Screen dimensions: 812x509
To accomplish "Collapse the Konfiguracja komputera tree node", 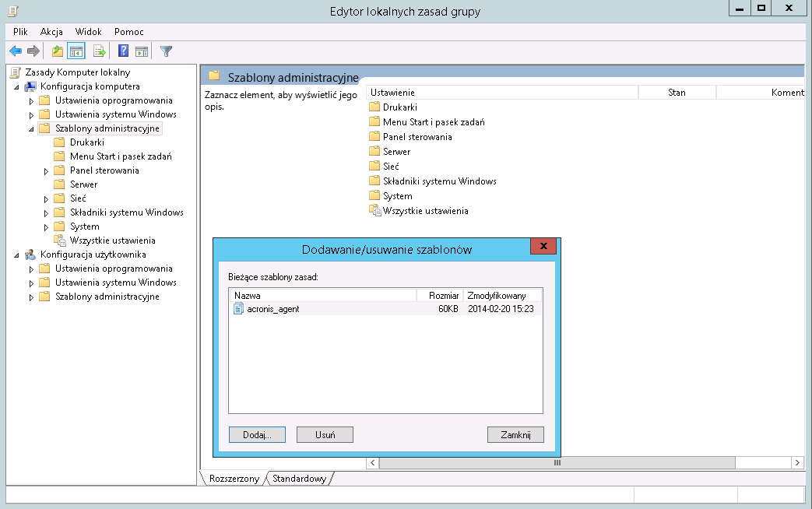I will pyautogui.click(x=17, y=86).
